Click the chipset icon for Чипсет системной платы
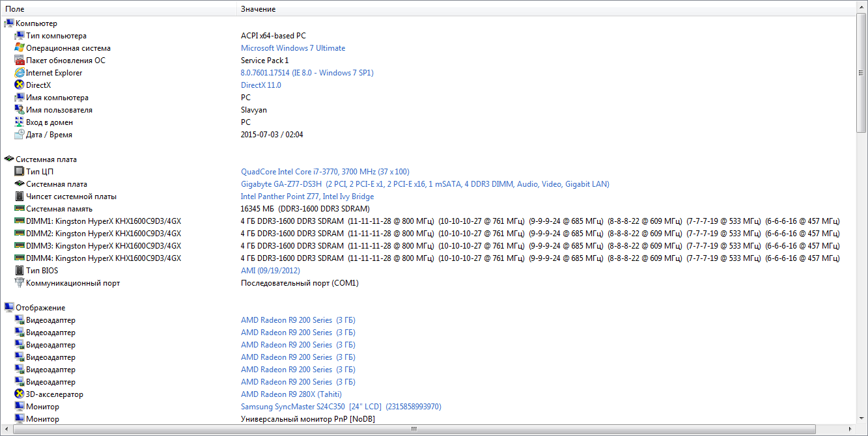 click(x=20, y=197)
